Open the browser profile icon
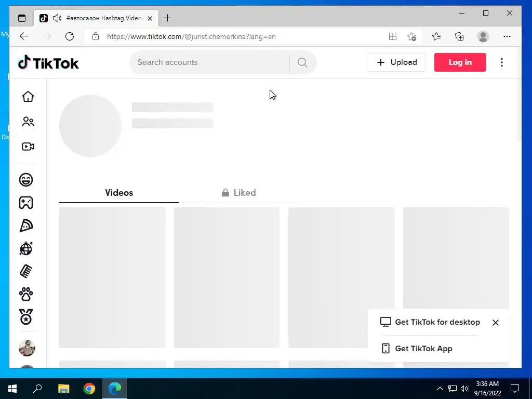The image size is (532, 399). point(483,36)
